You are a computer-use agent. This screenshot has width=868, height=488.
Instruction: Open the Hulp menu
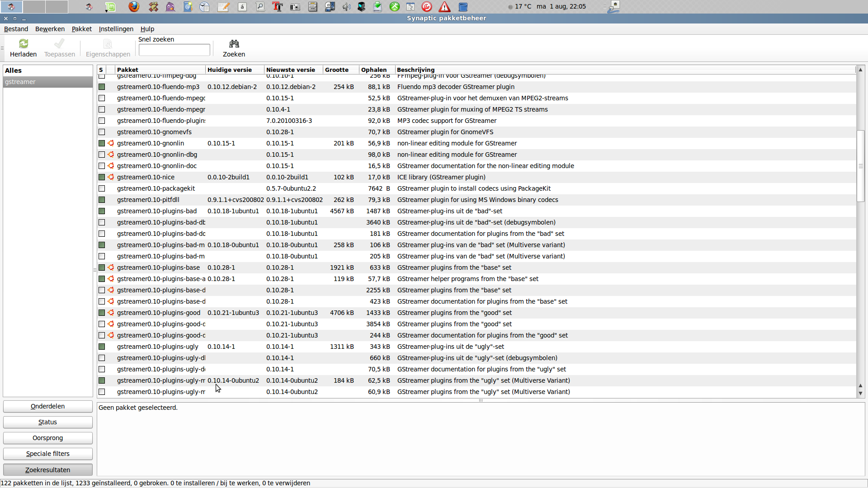[x=147, y=29]
